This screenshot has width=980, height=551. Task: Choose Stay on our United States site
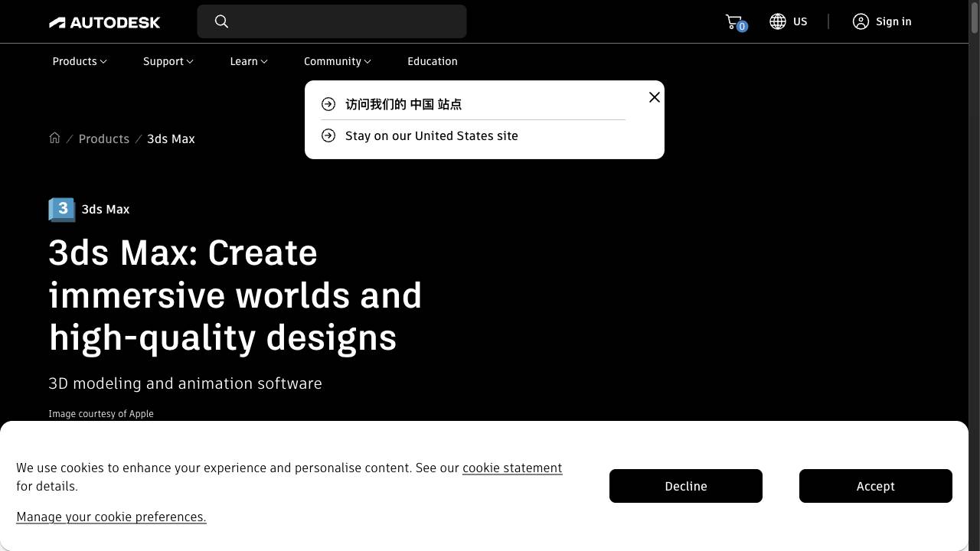432,135
